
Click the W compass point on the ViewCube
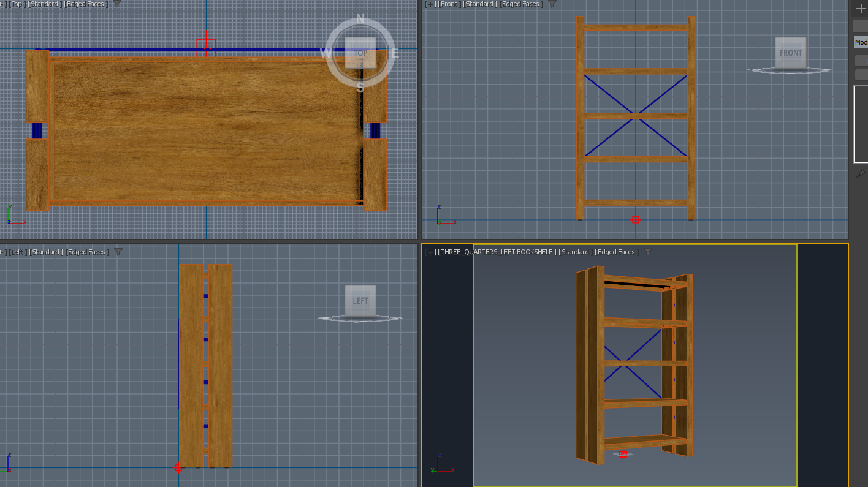click(x=325, y=53)
